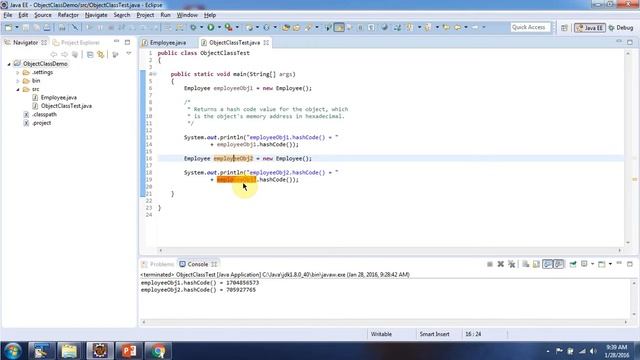Click the New file wizard icon
Viewport: 640px width, 360px height.
point(8,27)
